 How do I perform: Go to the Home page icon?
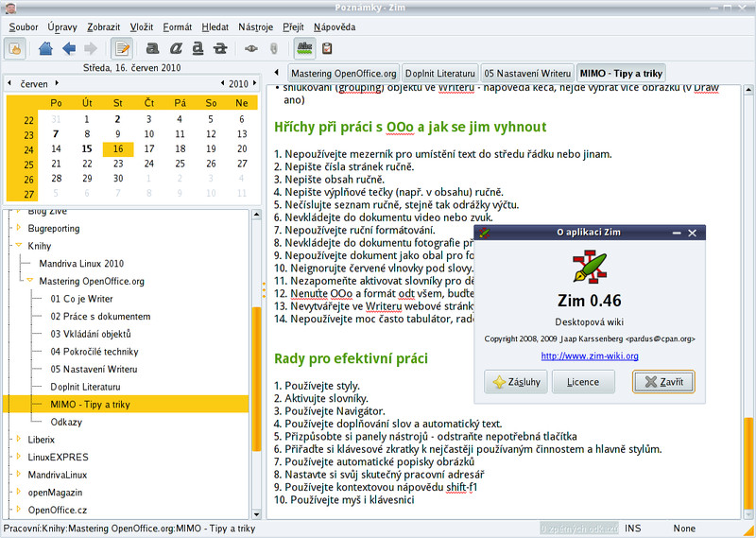pos(45,48)
